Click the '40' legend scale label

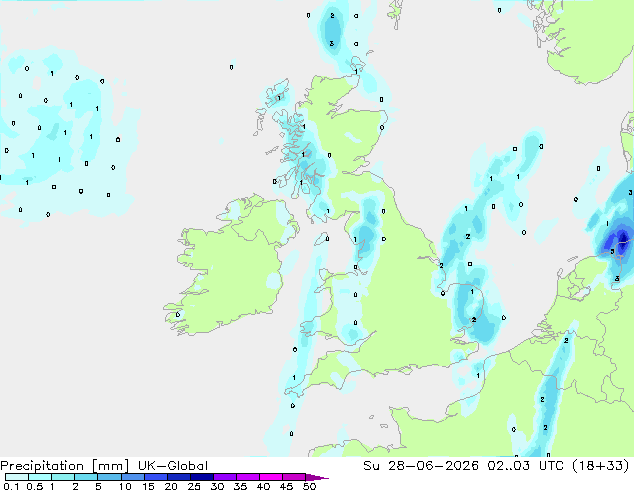click(x=263, y=486)
